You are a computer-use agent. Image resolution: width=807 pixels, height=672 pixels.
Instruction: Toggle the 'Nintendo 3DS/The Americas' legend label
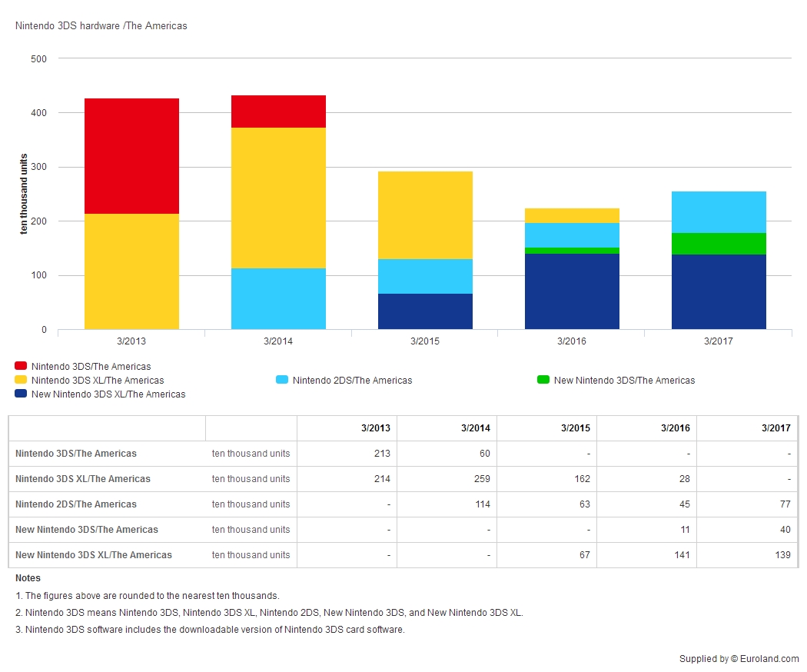coord(91,367)
